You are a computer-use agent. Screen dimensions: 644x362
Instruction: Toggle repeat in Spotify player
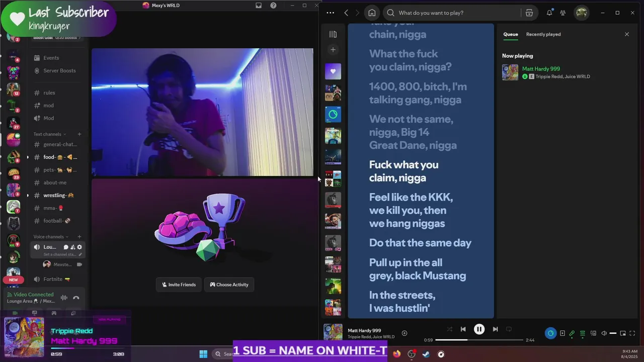(x=509, y=329)
